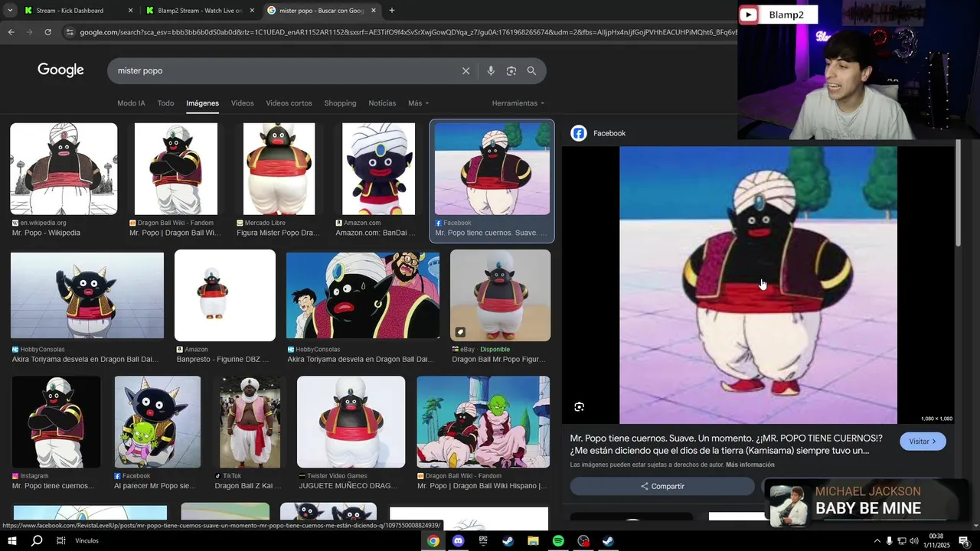Select the eBay Disponible figure thumbnail
This screenshot has width=980, height=551.
tap(500, 295)
